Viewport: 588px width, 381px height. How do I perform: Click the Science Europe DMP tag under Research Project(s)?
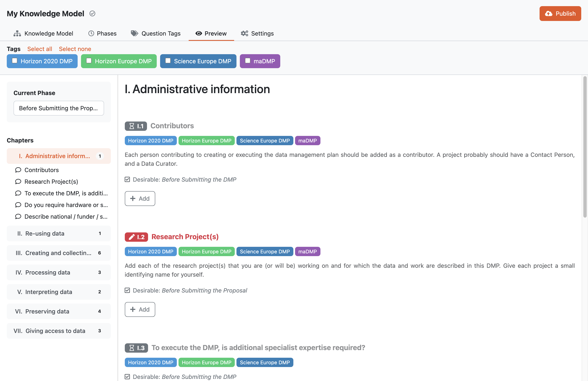pyautogui.click(x=265, y=251)
